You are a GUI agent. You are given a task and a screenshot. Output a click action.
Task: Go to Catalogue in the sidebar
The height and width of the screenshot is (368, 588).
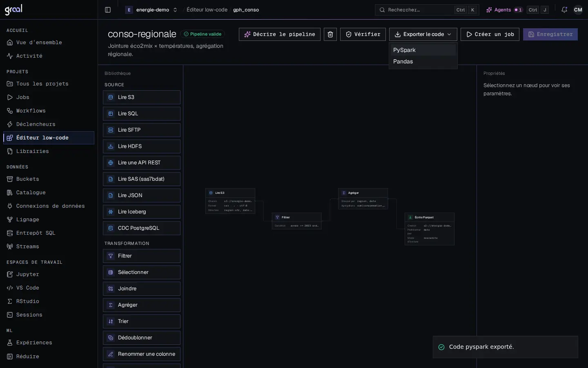tap(49, 193)
